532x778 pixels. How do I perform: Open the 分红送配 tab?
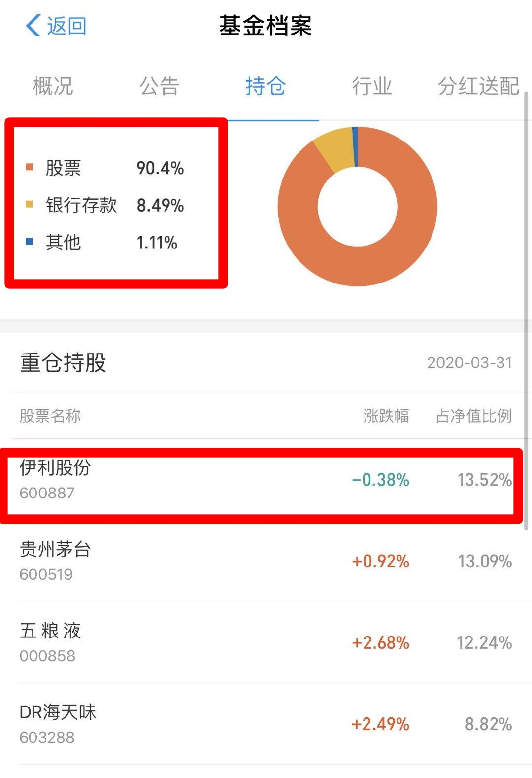pyautogui.click(x=477, y=87)
